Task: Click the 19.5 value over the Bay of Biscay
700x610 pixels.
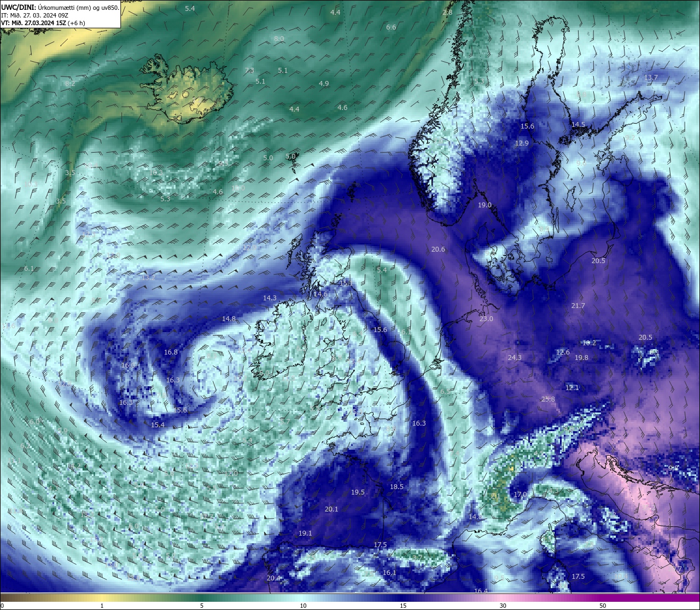Action: [358, 492]
